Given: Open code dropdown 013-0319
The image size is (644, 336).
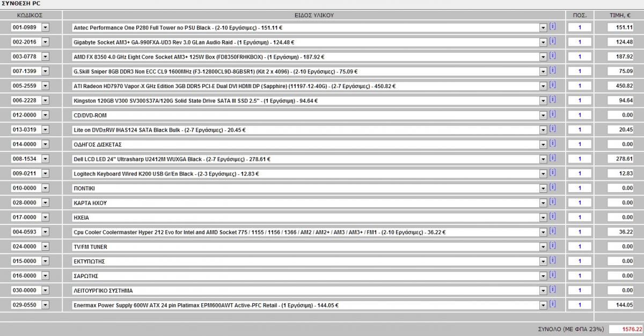Looking at the screenshot, I should pos(45,130).
